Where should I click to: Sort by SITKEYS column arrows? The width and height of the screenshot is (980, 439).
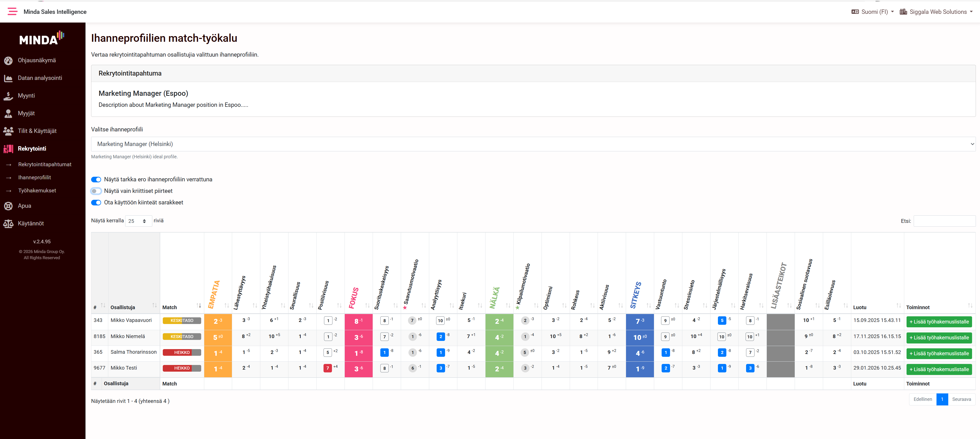649,305
